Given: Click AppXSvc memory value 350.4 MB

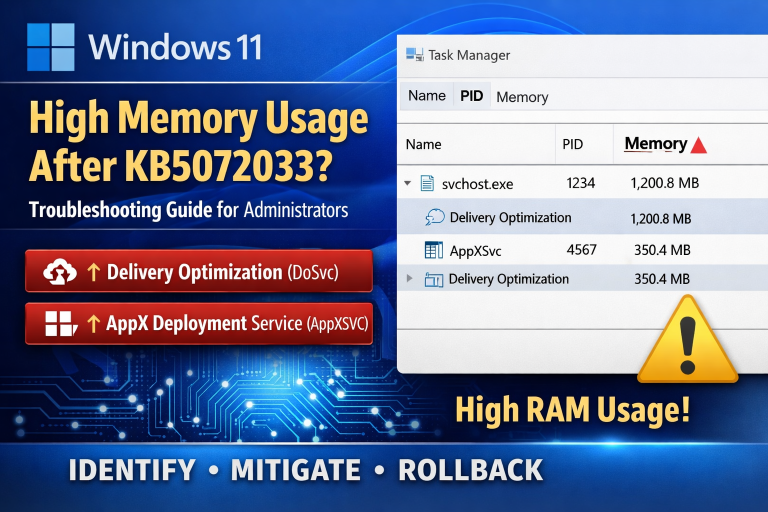Looking at the screenshot, I should pyautogui.click(x=662, y=250).
